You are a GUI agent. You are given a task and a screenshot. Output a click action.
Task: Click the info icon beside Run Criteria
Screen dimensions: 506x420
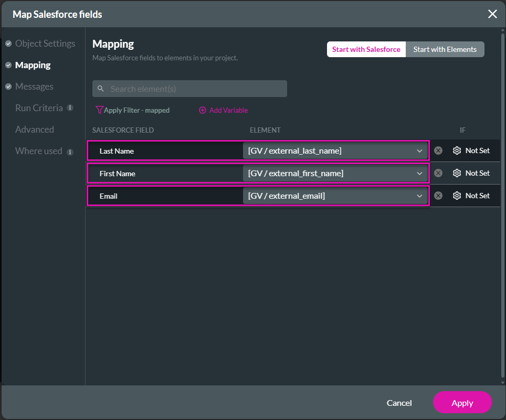[71, 108]
